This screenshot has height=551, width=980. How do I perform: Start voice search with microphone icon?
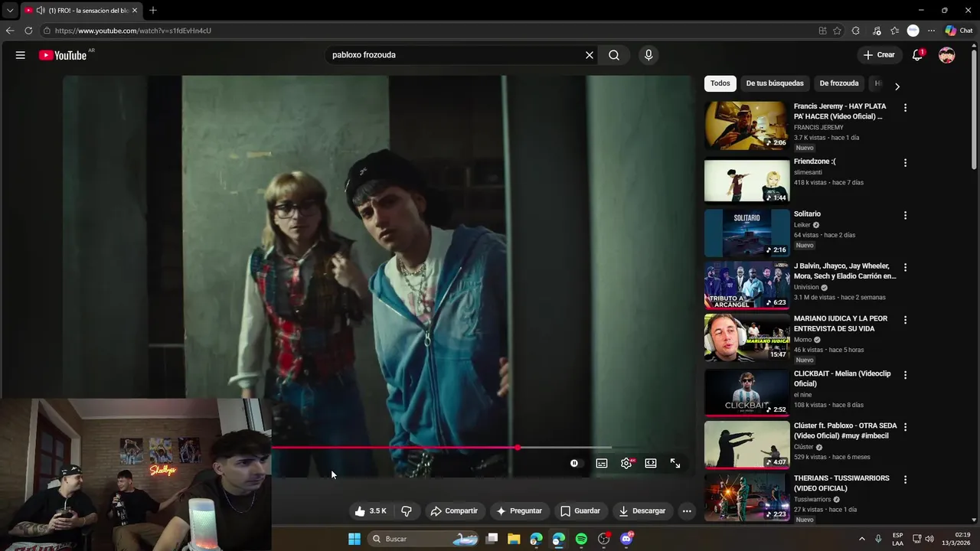[x=648, y=55]
